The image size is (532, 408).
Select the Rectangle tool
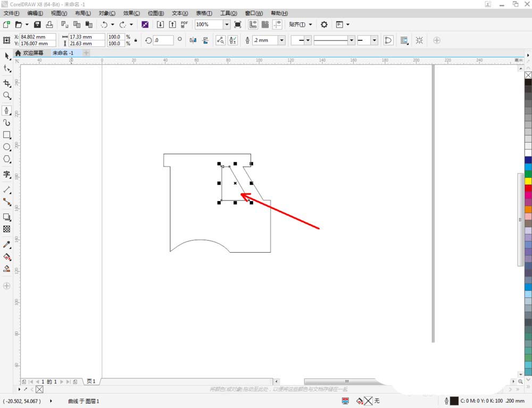(x=7, y=135)
